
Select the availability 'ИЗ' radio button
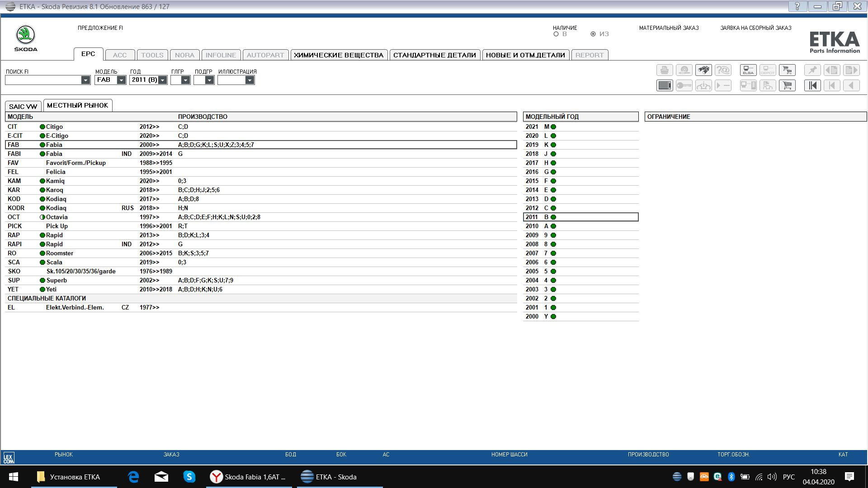click(593, 34)
